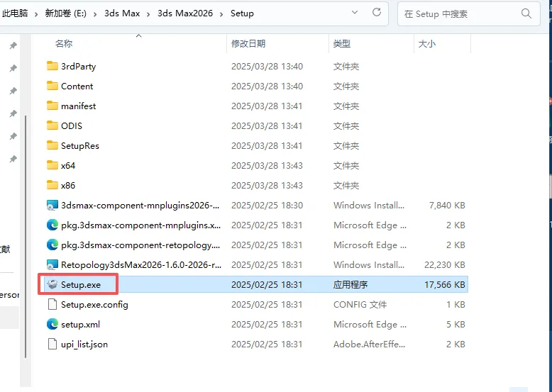Click the x86 folder icon
The width and height of the screenshot is (552, 392).
[x=52, y=185]
